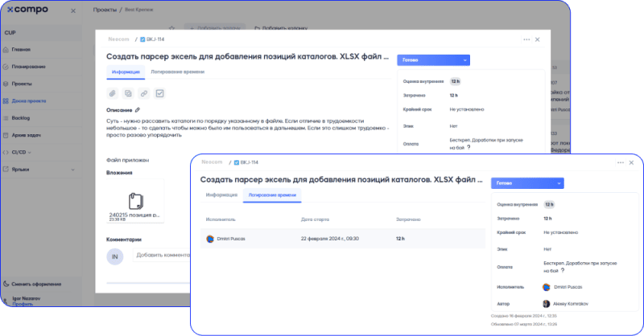
Task: Open the attached file 240215 позиция thumbnail
Action: point(135,202)
